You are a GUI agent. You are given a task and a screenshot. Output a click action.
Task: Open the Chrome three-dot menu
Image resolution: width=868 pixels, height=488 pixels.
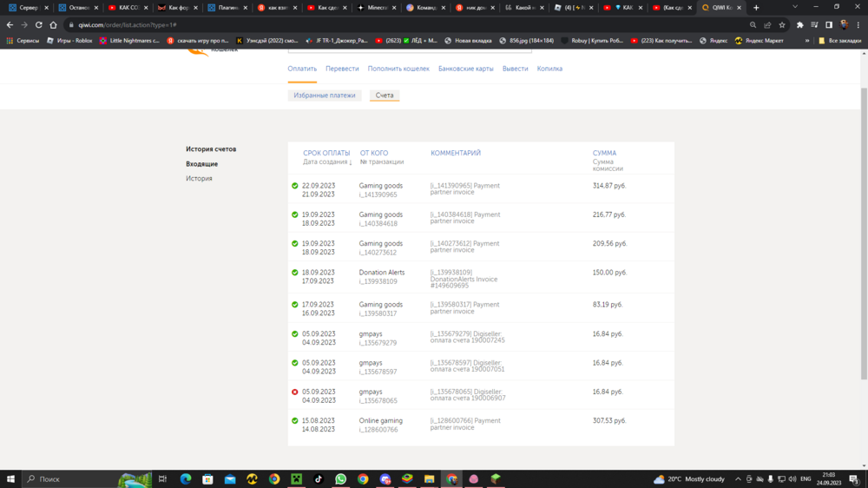[x=858, y=25]
